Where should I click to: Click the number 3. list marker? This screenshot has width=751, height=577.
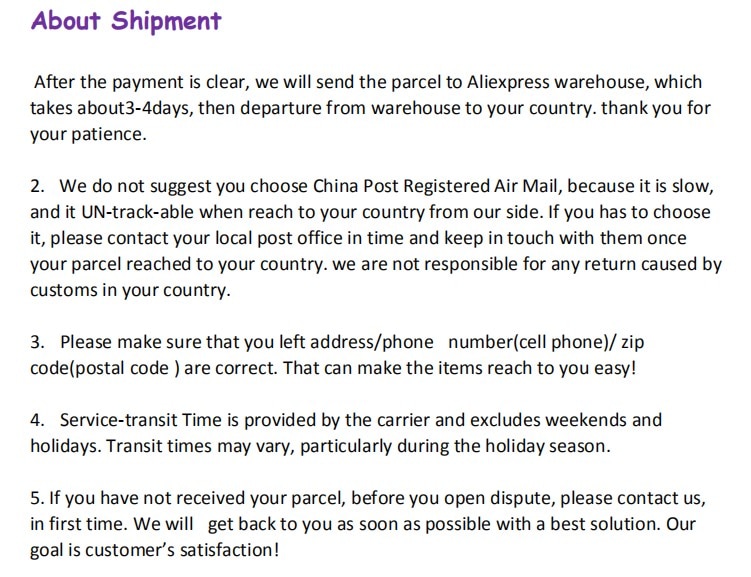(37, 342)
